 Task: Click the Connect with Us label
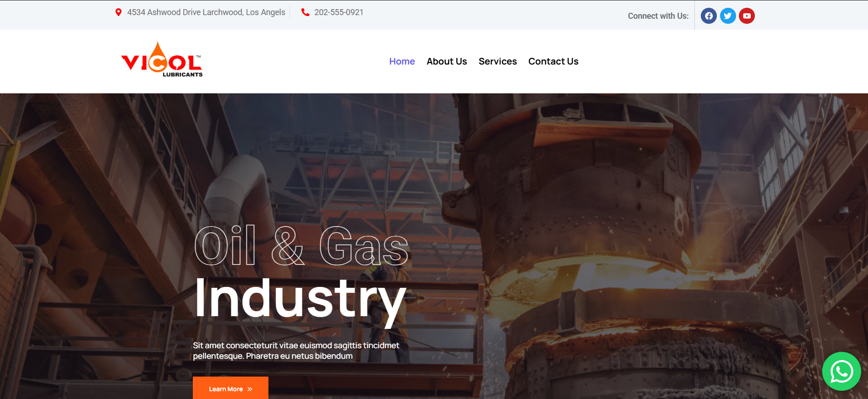pyautogui.click(x=658, y=16)
